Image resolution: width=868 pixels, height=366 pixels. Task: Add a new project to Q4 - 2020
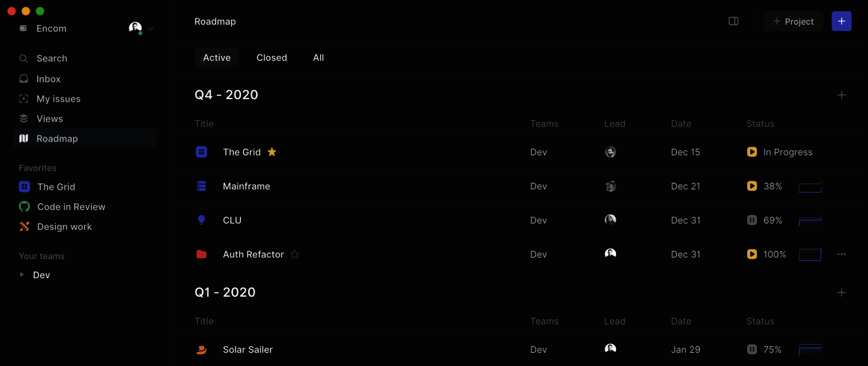tap(842, 95)
